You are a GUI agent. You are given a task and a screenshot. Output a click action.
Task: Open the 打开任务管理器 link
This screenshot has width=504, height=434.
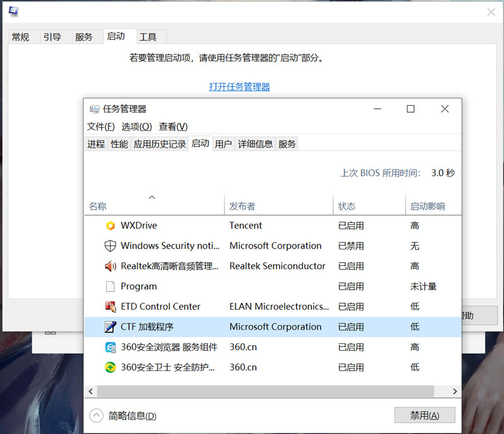[239, 87]
